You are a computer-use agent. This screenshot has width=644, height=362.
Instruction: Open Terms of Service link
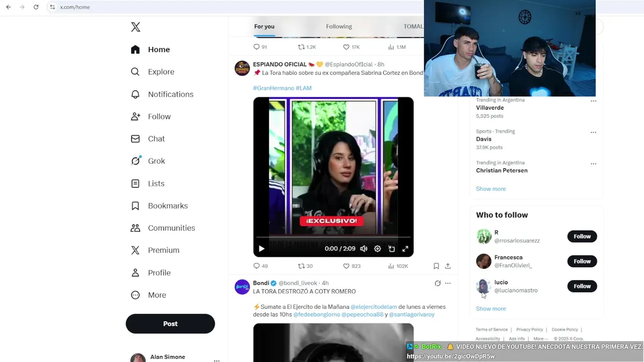point(492,330)
